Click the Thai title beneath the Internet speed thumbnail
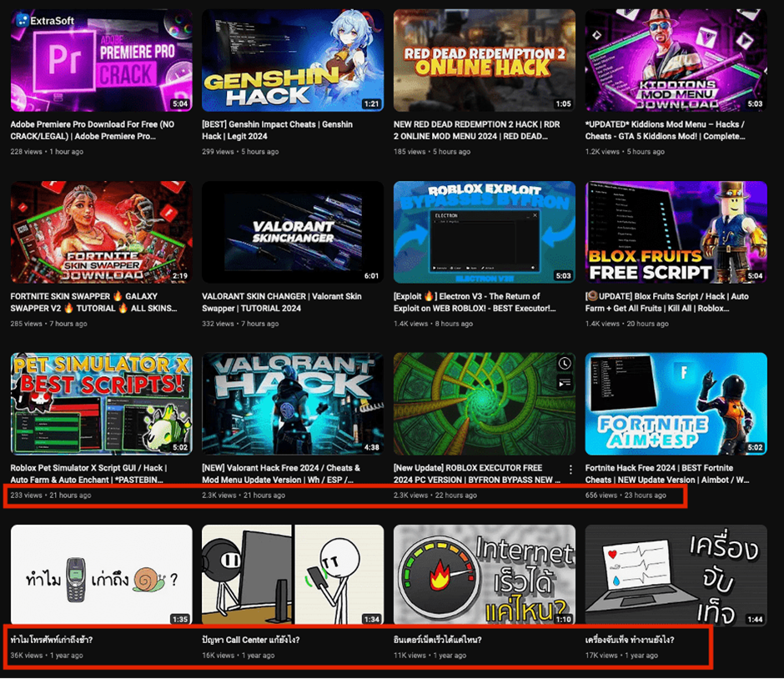The height and width of the screenshot is (679, 784). click(x=438, y=640)
